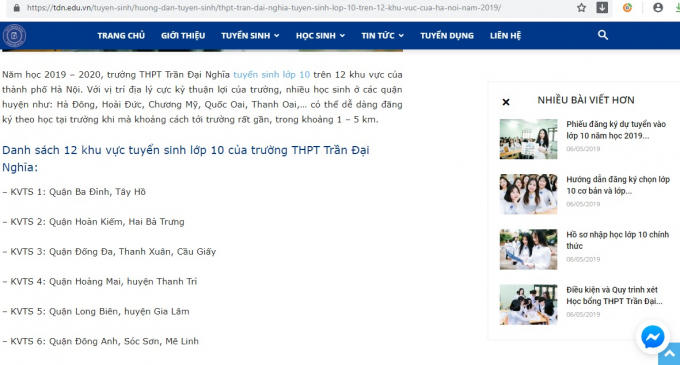Open article 'Điều kiện và Quy trình xét Học bổng'
680x365 pixels.
[614, 295]
